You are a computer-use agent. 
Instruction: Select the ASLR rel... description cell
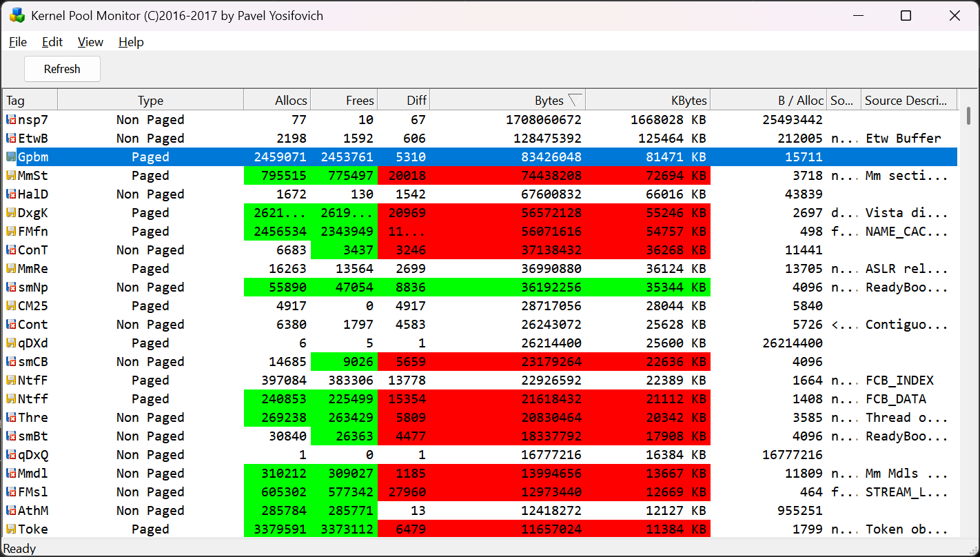click(x=909, y=269)
